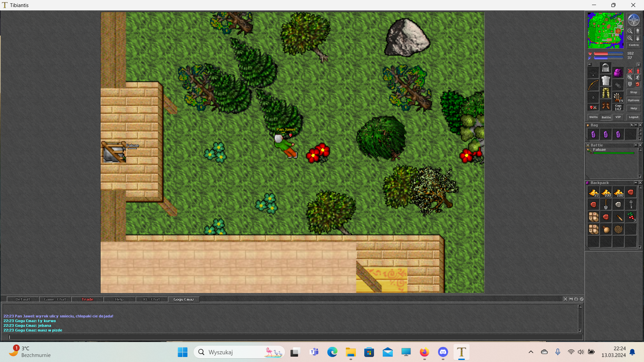Screen dimensions: 644x362
Task: Zoom in on the minimap
Action: click(x=630, y=38)
